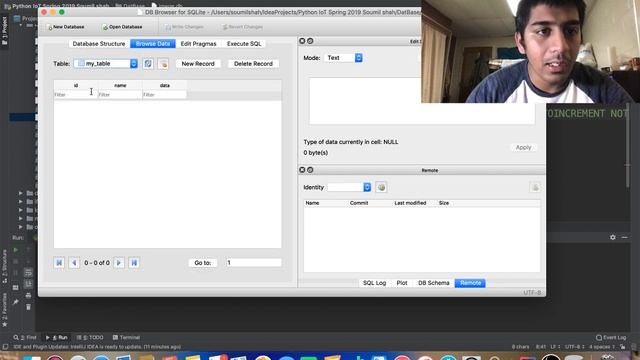The width and height of the screenshot is (640, 360).
Task: Click the filter field under id
Action: (x=76, y=95)
